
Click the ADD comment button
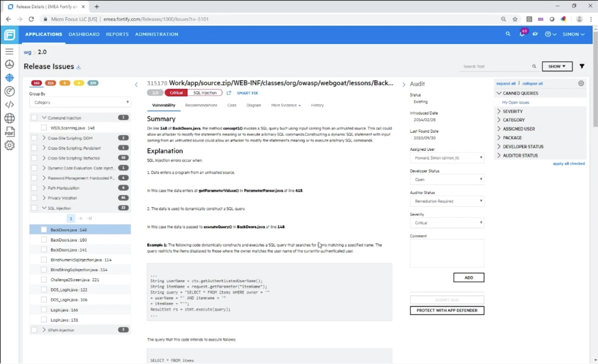point(468,277)
